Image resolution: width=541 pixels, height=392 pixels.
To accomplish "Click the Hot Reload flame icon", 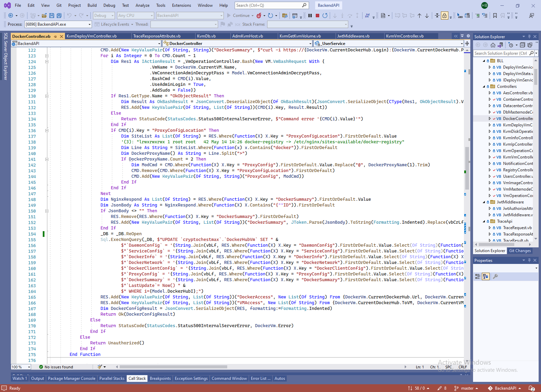I will (x=259, y=16).
